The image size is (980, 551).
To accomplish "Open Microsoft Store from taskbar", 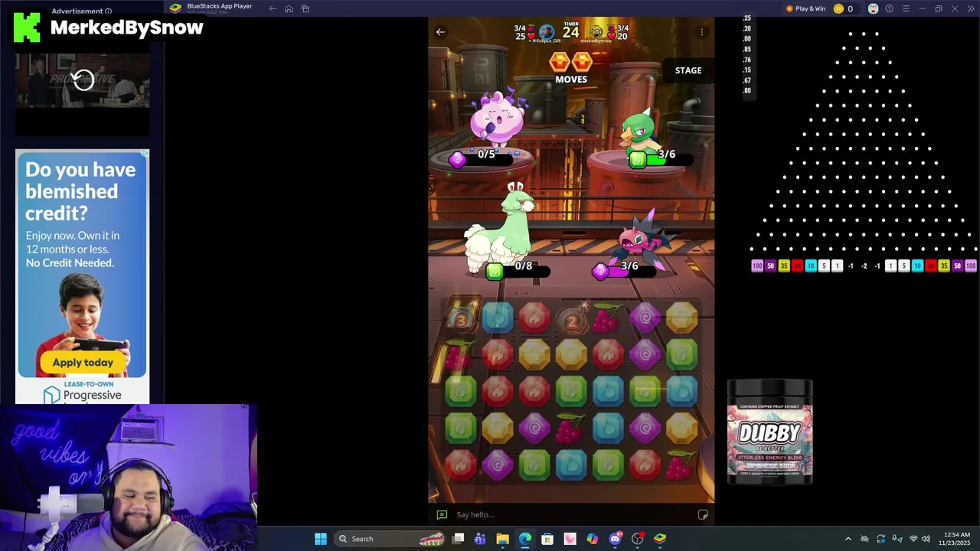I will point(547,539).
